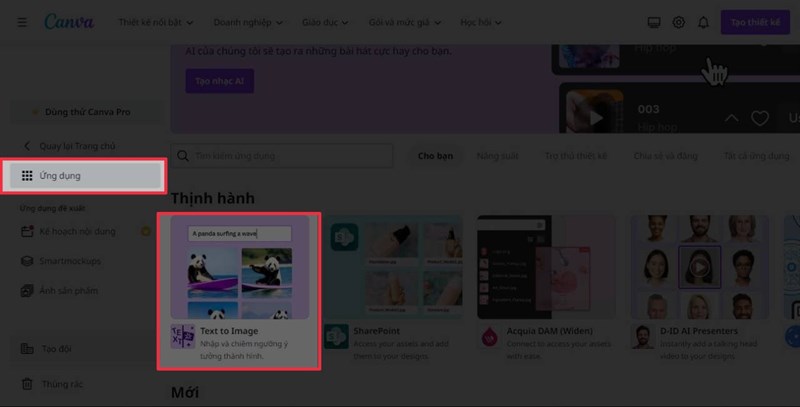This screenshot has height=407, width=800.
Task: Click Tạo thiết kế button
Action: pos(755,22)
